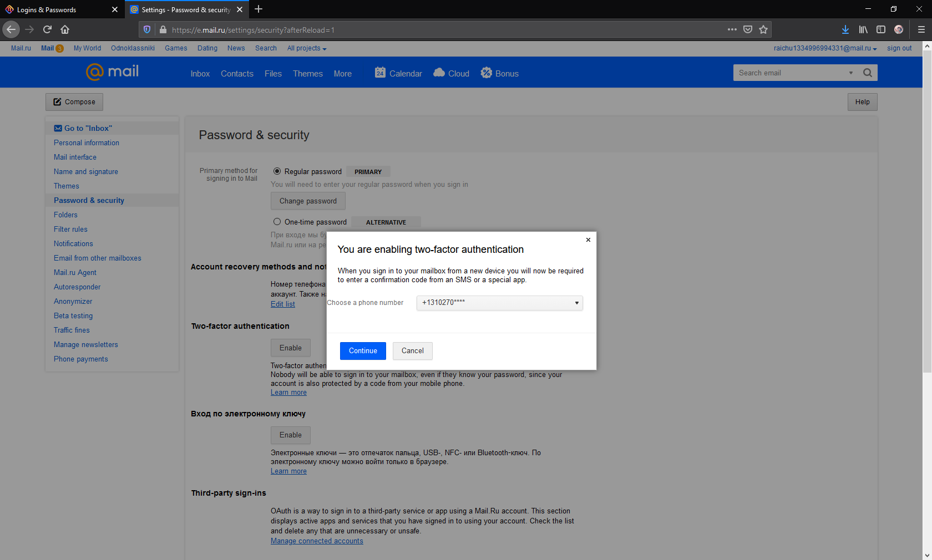Close the Settings - Password & security tab
The height and width of the screenshot is (560, 932).
(x=240, y=9)
